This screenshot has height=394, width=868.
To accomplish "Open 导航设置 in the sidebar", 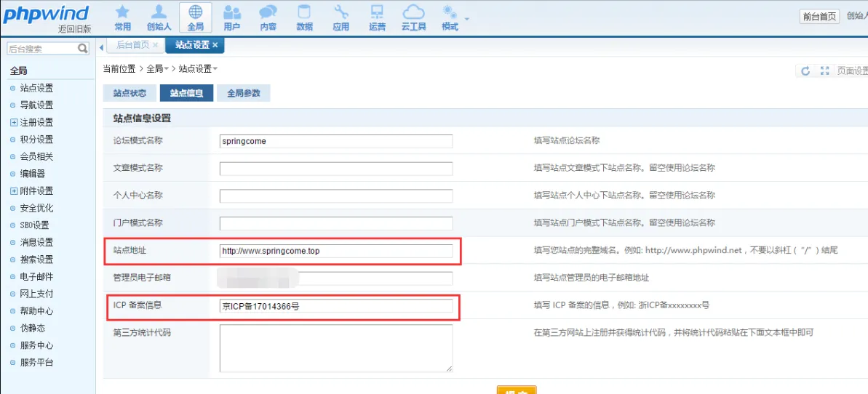I will pyautogui.click(x=36, y=105).
